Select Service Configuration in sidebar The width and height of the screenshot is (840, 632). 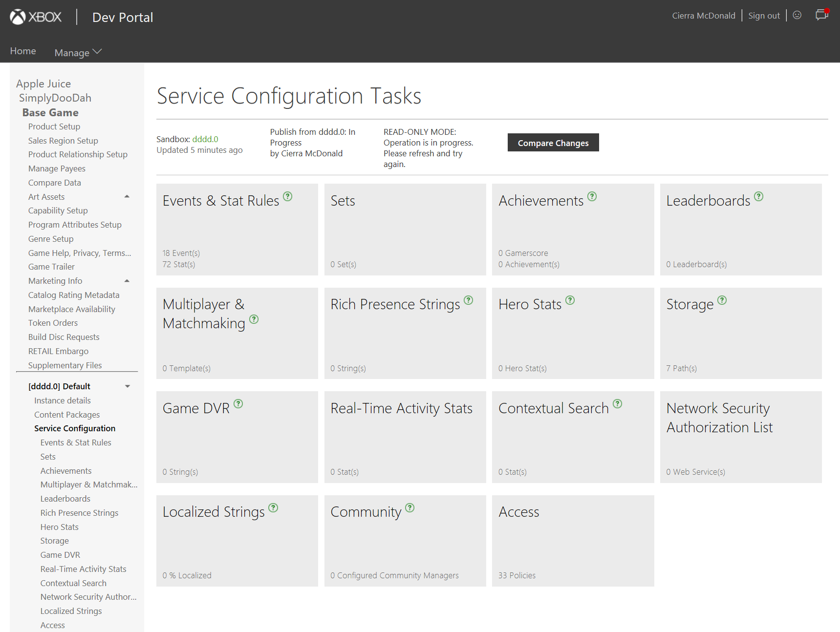[x=75, y=428]
